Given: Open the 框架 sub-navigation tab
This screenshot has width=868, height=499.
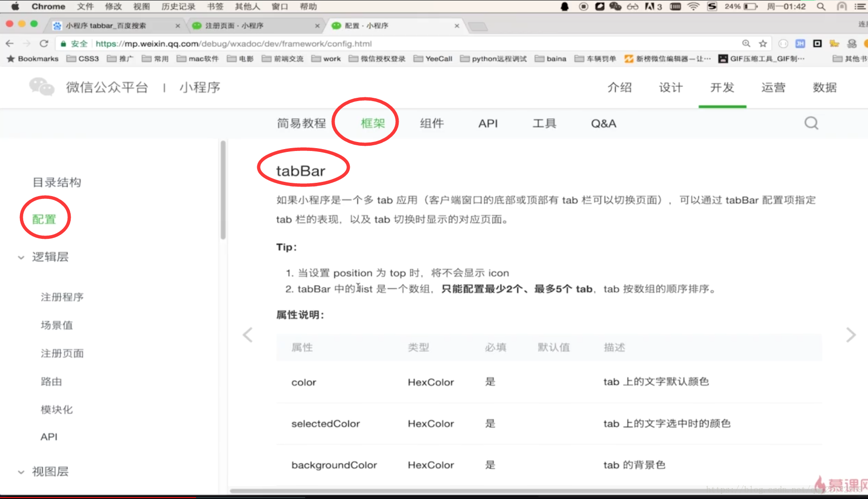Looking at the screenshot, I should pos(373,123).
